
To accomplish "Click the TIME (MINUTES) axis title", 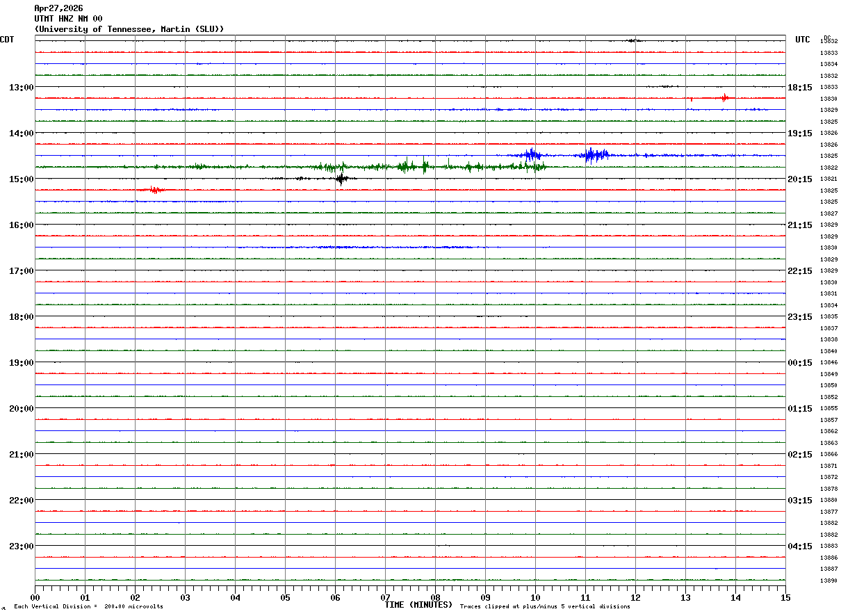I will click(418, 605).
